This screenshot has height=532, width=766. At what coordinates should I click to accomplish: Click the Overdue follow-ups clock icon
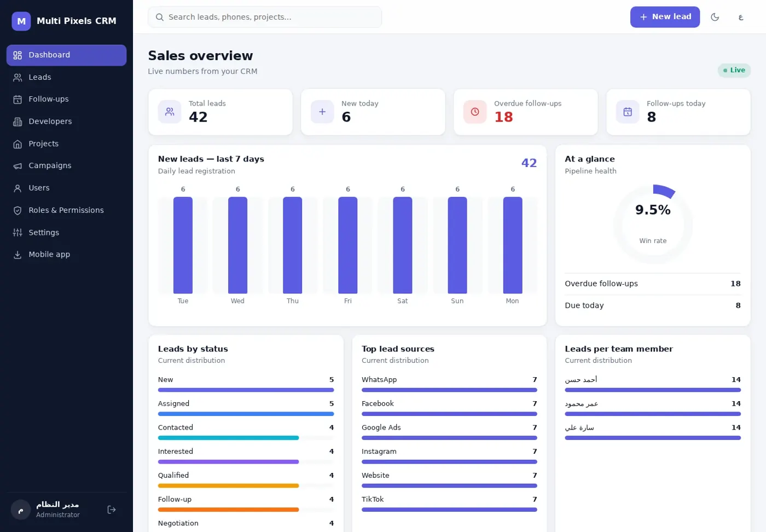coord(475,112)
